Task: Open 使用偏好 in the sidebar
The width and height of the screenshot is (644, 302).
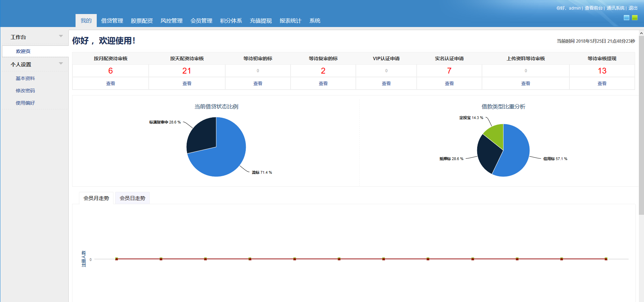Action: tap(25, 103)
